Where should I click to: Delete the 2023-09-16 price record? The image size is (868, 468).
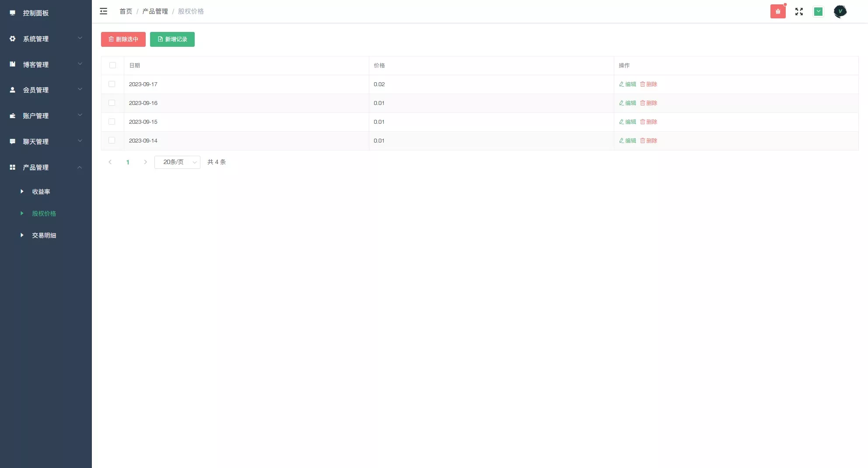tap(648, 103)
